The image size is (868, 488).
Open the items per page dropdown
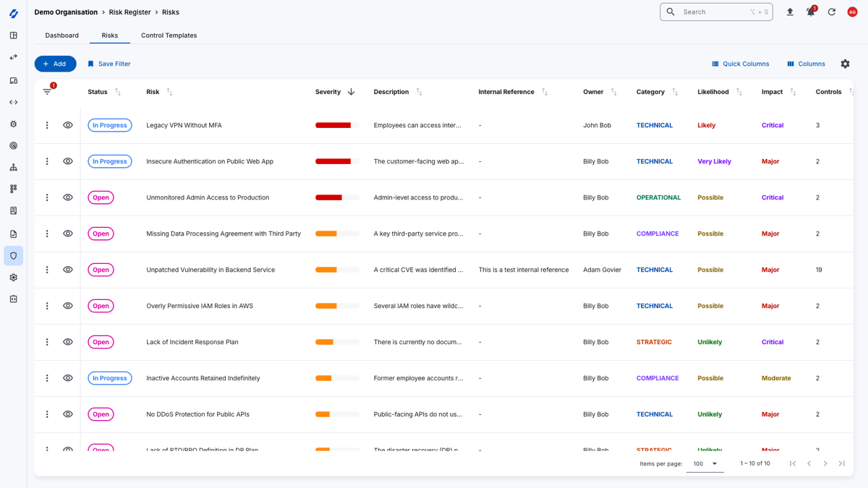coord(705,463)
